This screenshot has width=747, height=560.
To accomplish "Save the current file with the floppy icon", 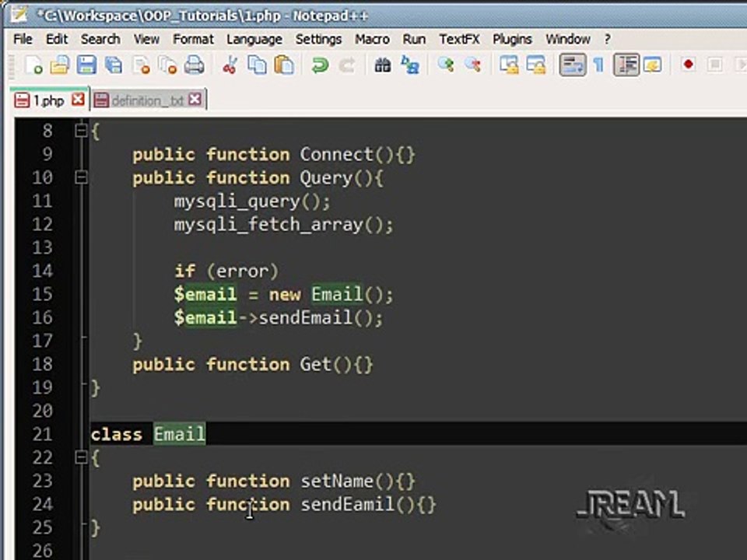I will tap(86, 65).
